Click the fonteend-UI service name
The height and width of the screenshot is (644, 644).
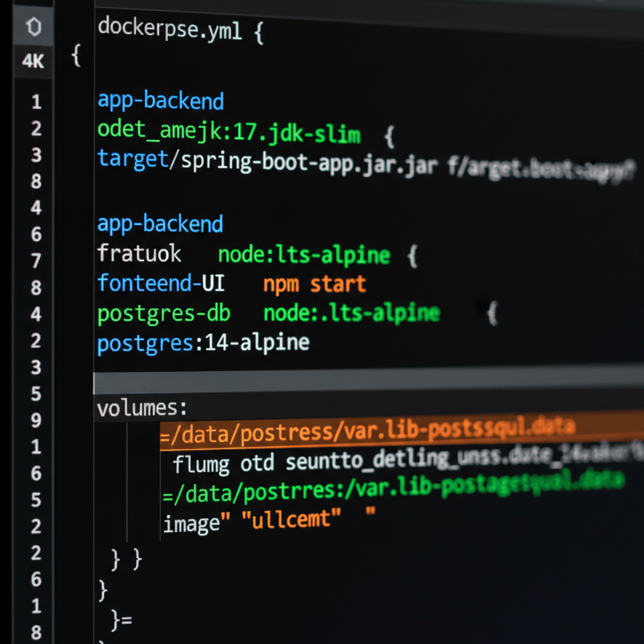pyautogui.click(x=161, y=283)
